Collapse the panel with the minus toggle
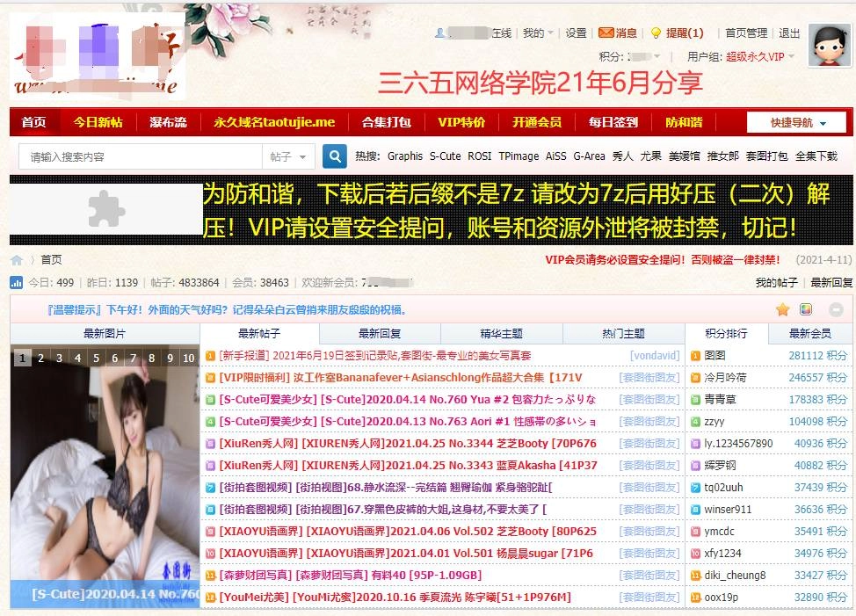The height and width of the screenshot is (616, 856). coord(835,309)
